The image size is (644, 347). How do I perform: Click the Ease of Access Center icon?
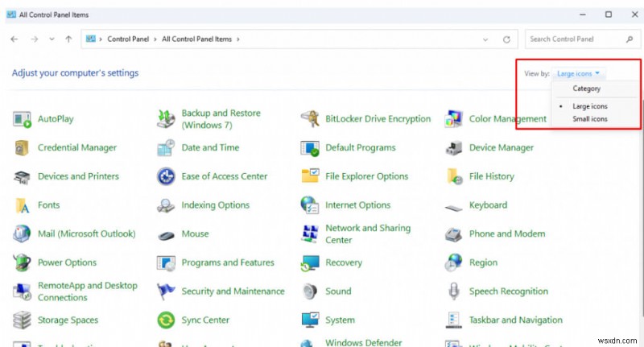[x=166, y=176]
